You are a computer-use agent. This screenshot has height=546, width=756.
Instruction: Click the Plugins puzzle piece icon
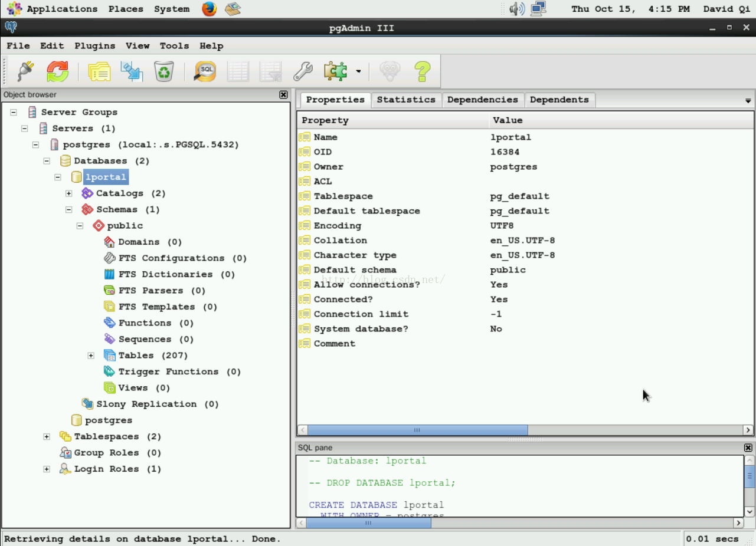[335, 72]
